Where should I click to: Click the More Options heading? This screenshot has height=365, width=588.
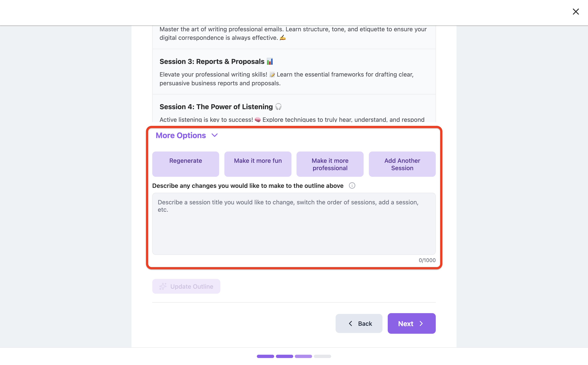tap(181, 135)
